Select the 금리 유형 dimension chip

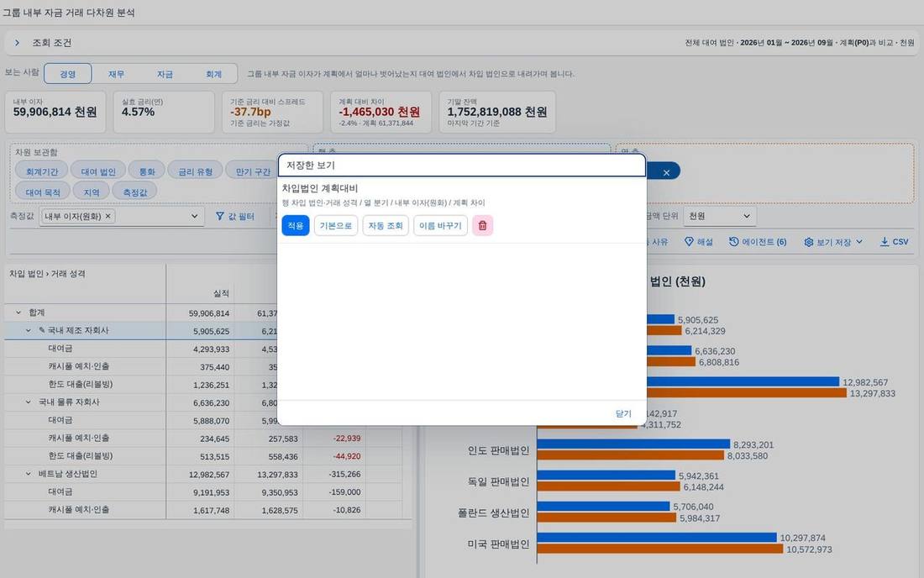195,171
